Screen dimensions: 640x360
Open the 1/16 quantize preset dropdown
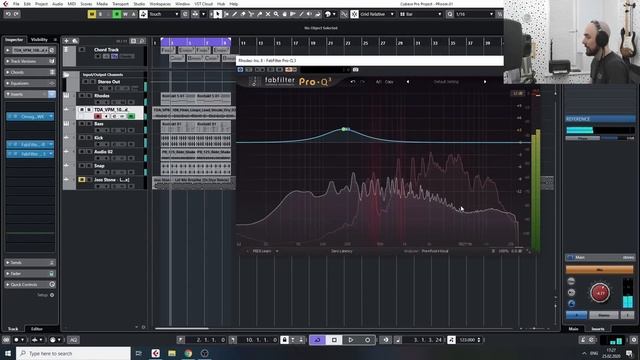click(474, 14)
